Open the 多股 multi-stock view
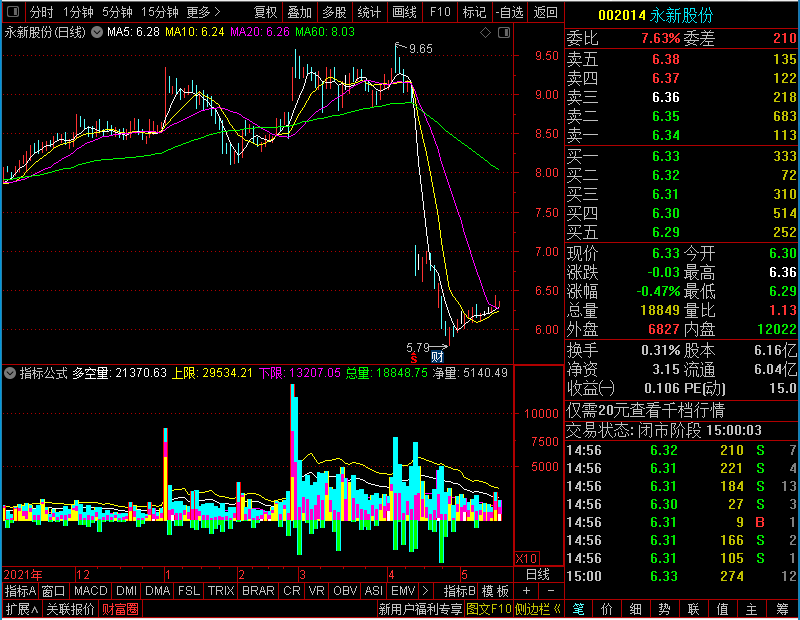 tap(334, 12)
